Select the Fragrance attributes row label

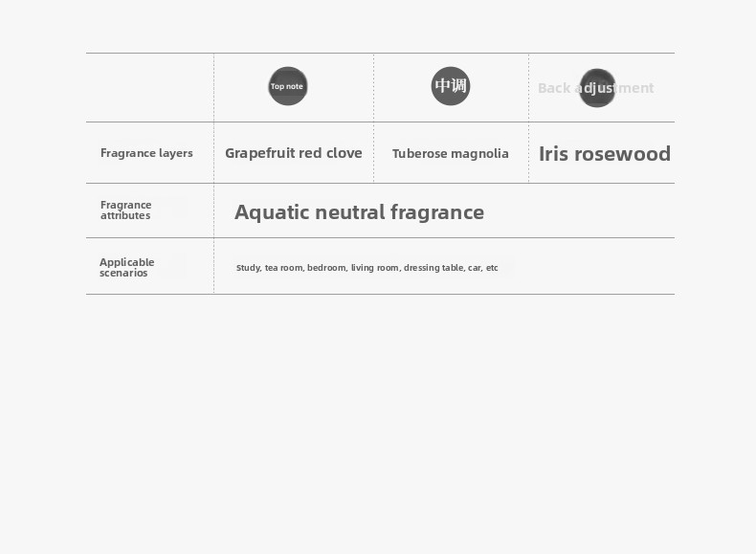tap(125, 211)
